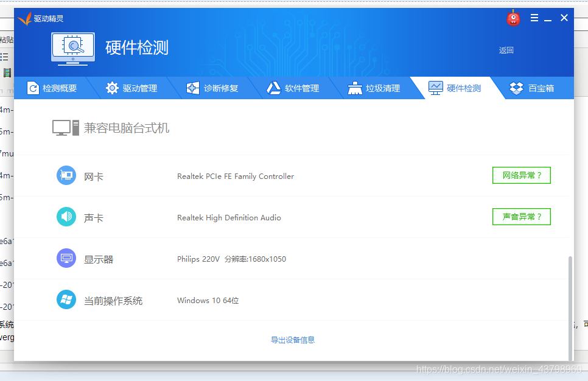Click the 硬件检测 page title text

137,47
